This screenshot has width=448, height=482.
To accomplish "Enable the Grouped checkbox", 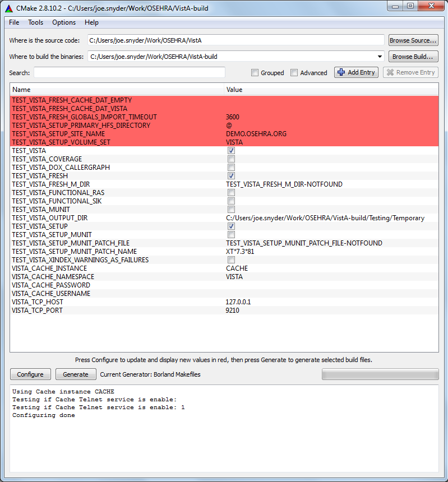I will (255, 73).
